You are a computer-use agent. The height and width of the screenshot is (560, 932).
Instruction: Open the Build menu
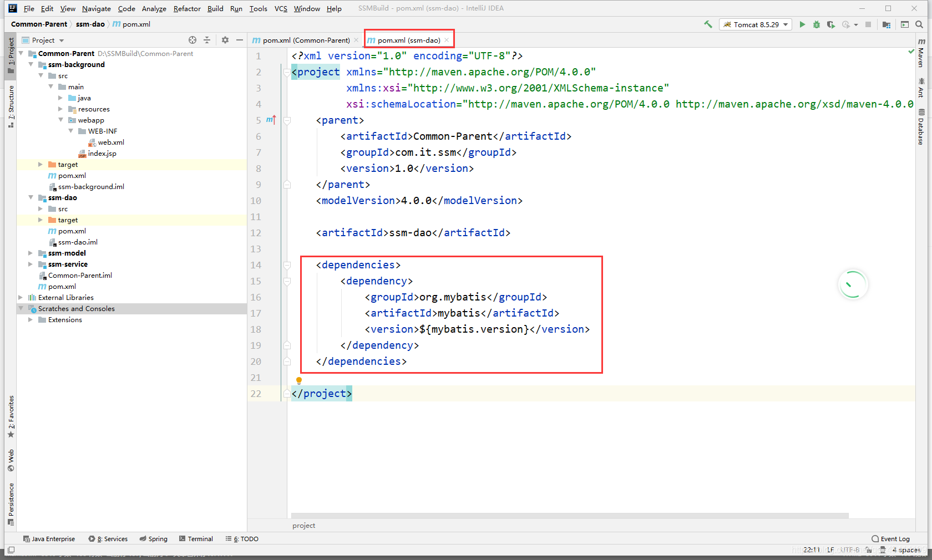[215, 8]
